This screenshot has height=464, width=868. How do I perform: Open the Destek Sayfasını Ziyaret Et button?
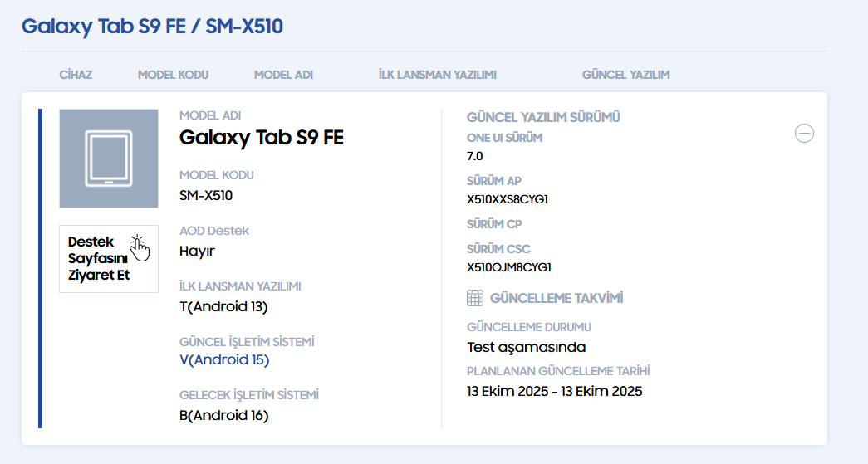[109, 258]
